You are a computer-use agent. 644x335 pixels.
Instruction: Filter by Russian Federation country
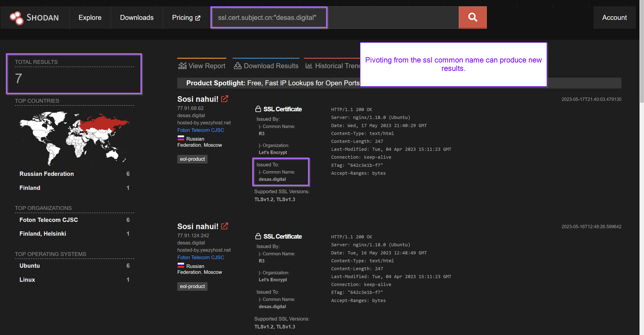pos(47,174)
